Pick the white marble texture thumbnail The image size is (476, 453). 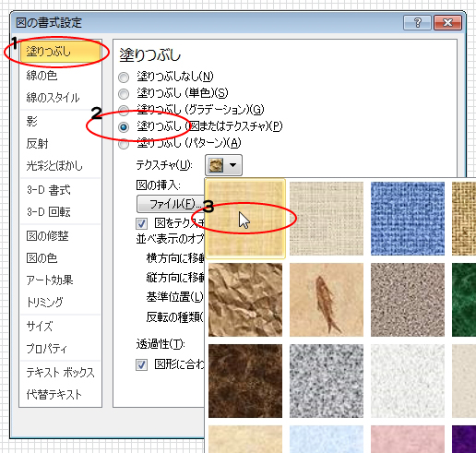408,381
